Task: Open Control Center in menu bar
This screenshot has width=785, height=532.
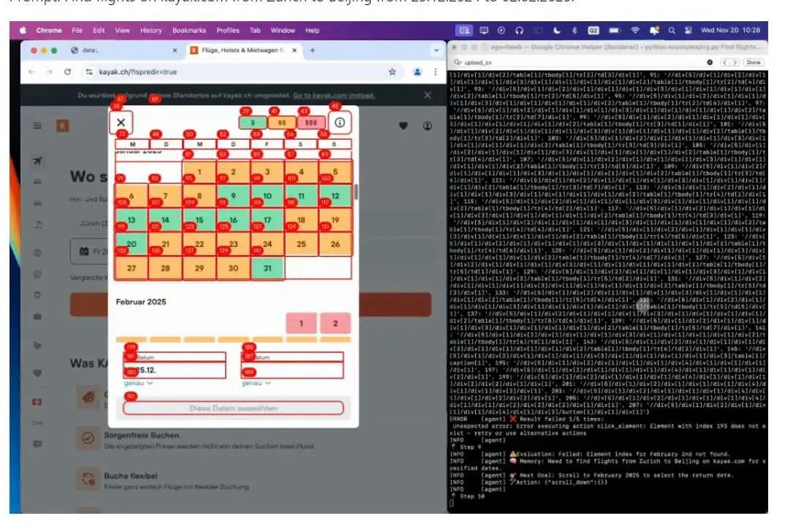Action: click(x=689, y=31)
